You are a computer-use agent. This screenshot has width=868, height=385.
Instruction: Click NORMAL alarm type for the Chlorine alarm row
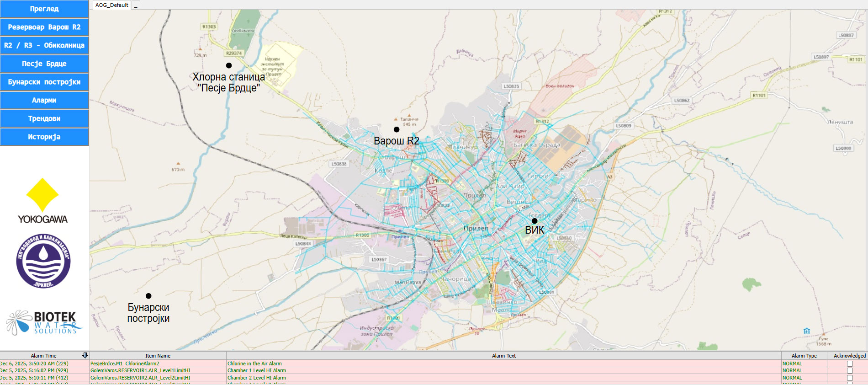(x=792, y=364)
